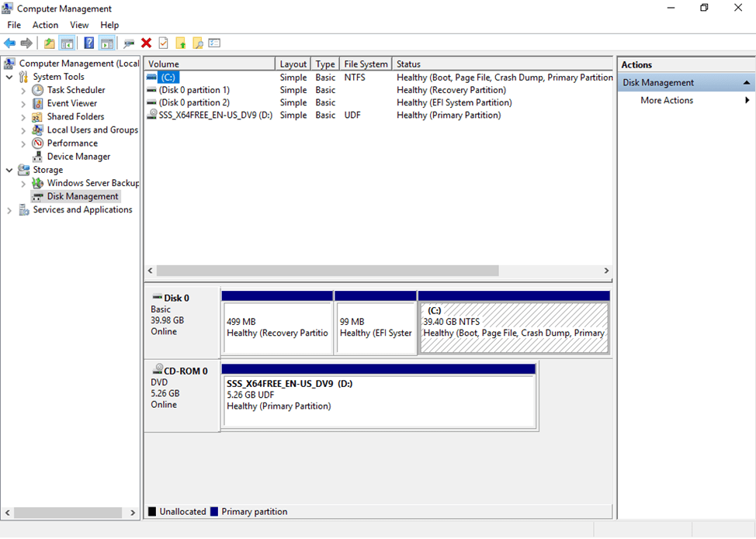Select the (Disk 0 partition 2) row
Viewport: 756px width, 539px height.
tap(379, 102)
